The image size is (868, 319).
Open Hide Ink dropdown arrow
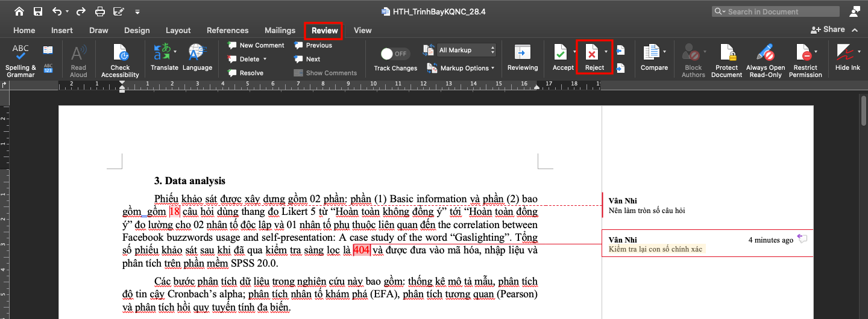(x=859, y=52)
